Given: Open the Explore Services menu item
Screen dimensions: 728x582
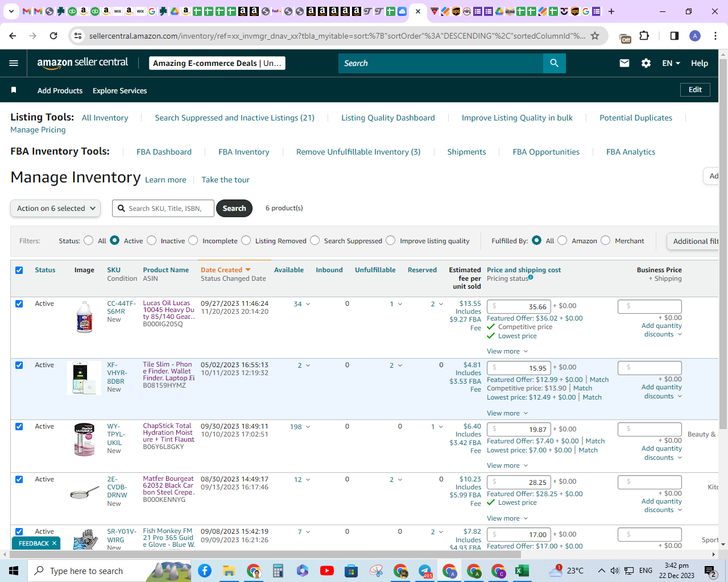Looking at the screenshot, I should 119,90.
